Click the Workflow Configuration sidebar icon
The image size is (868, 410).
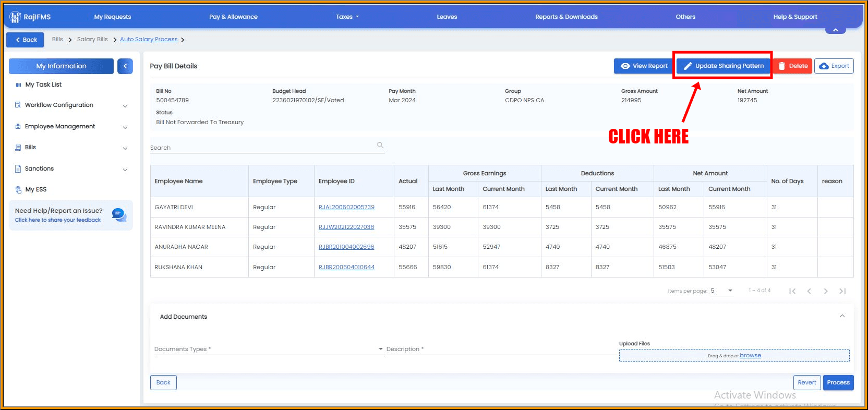(x=18, y=105)
